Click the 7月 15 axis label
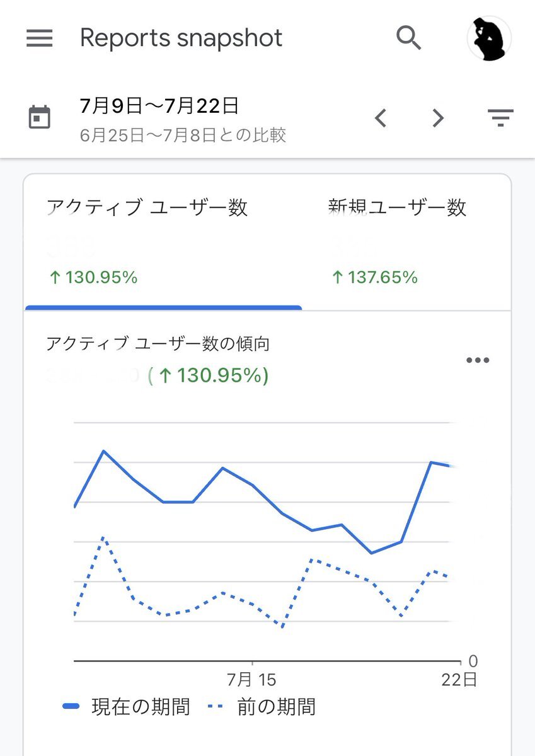This screenshot has width=535, height=756. pyautogui.click(x=251, y=680)
